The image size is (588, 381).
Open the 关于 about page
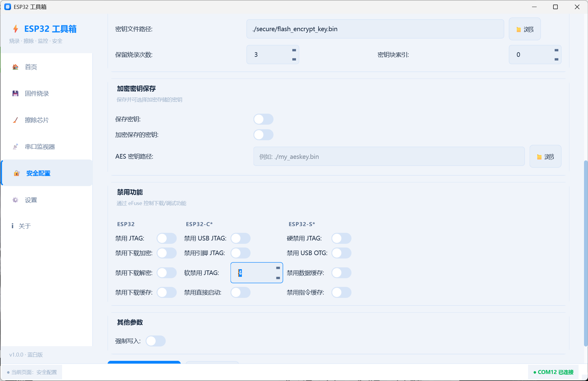pyautogui.click(x=47, y=226)
